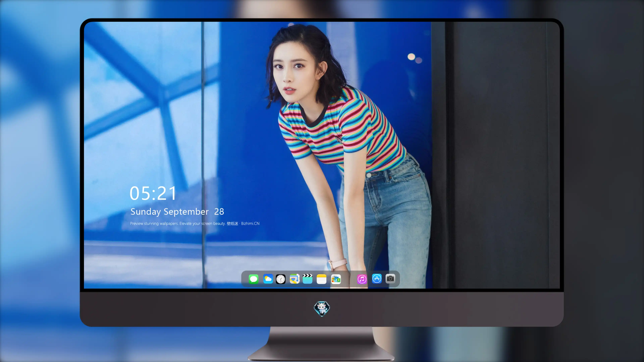Image resolution: width=644 pixels, height=362 pixels.
Task: Click the 05:21 clock display
Action: 153,193
